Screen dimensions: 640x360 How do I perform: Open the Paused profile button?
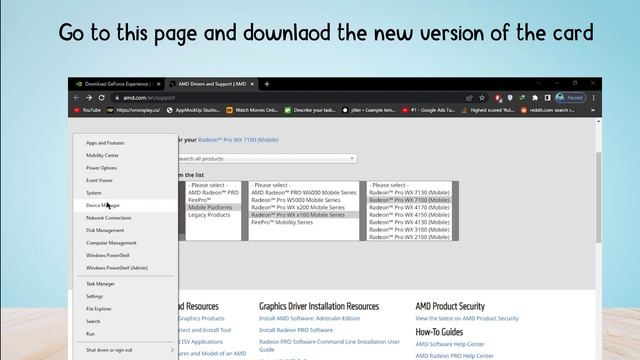571,98
